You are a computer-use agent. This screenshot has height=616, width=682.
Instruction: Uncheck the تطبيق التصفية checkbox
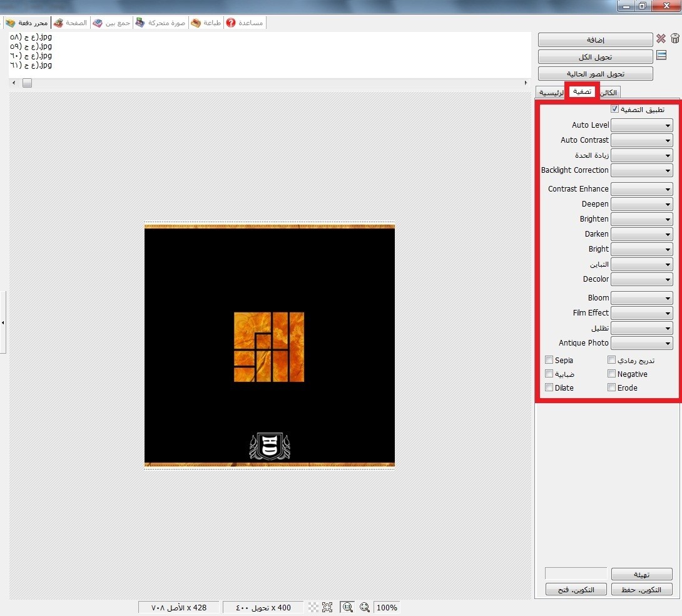click(x=614, y=109)
